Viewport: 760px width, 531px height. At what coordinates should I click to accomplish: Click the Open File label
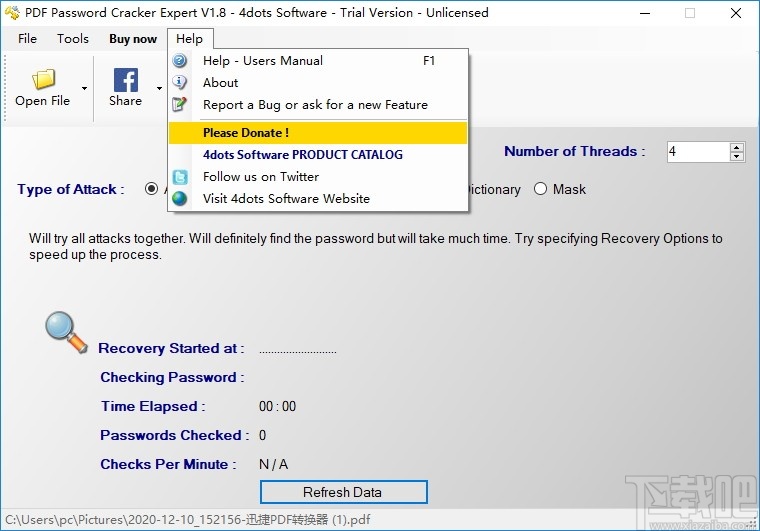[x=43, y=101]
